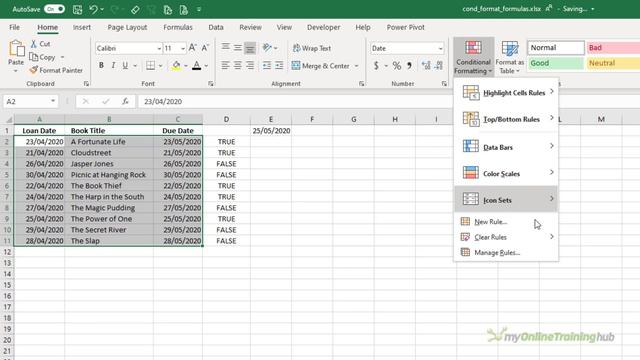This screenshot has height=360, width=640.
Task: Apply the Normal cell style
Action: pos(556,48)
